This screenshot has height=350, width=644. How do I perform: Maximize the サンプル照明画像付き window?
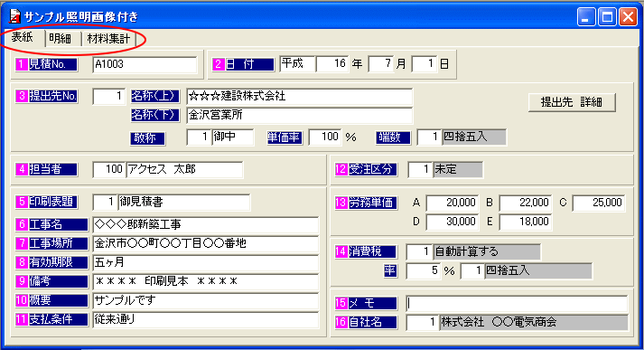click(x=607, y=17)
